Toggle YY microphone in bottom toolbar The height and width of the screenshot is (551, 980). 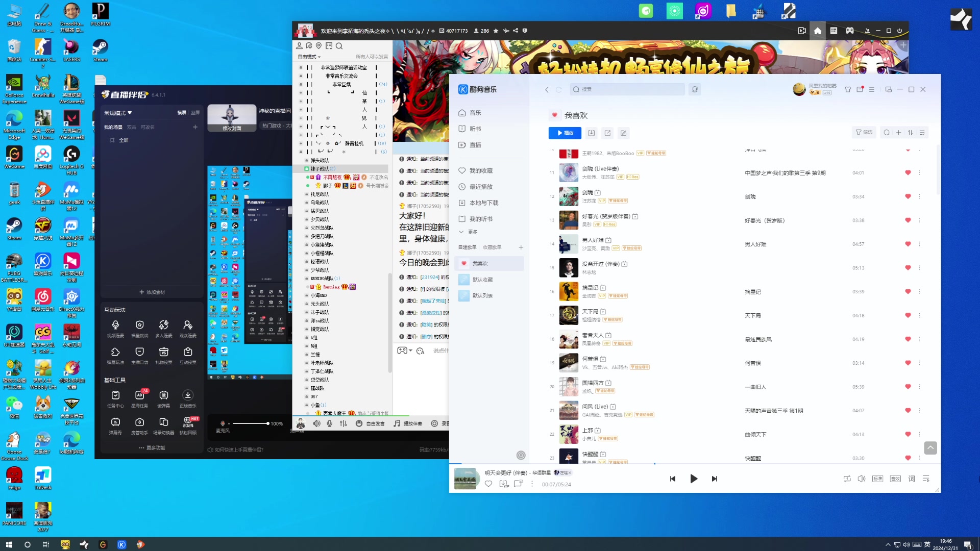[330, 423]
